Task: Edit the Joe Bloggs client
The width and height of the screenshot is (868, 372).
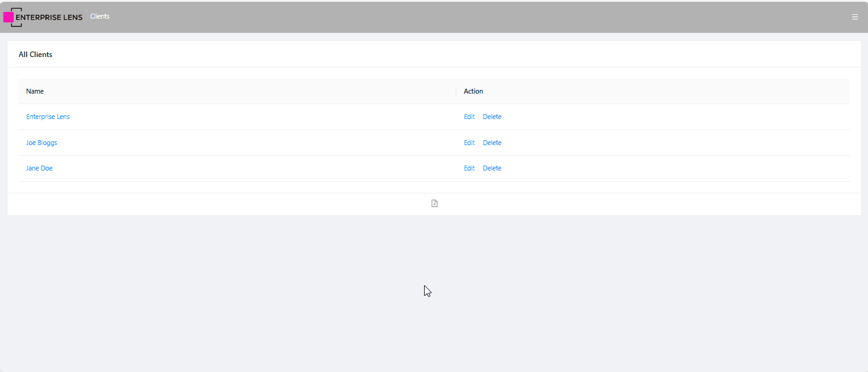Action: click(x=469, y=143)
